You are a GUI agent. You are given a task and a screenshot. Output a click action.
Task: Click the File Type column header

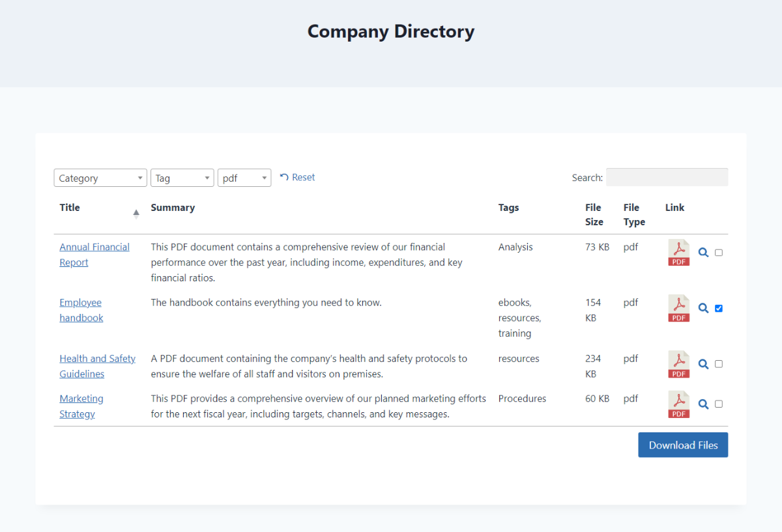[634, 215]
